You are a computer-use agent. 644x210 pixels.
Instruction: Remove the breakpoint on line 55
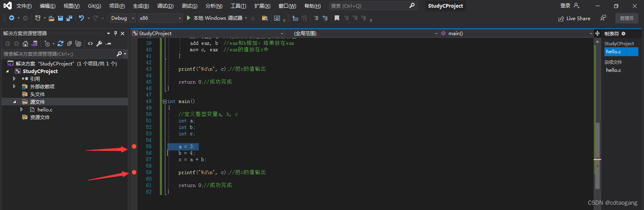coord(134,147)
